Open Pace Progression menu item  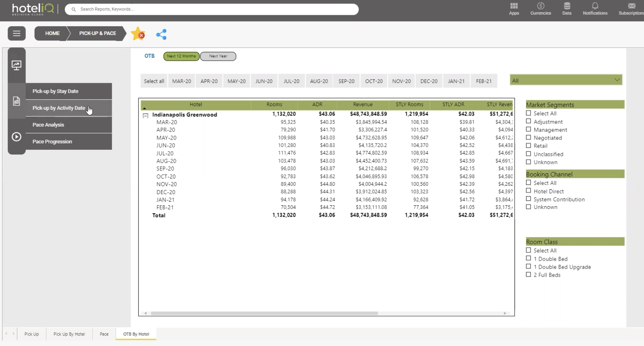(x=69, y=141)
